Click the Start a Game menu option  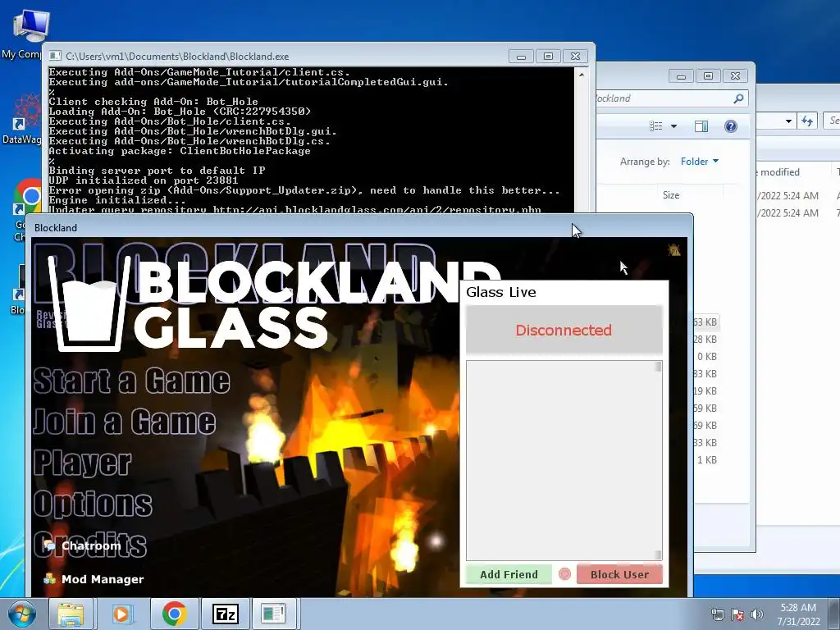coord(132,381)
